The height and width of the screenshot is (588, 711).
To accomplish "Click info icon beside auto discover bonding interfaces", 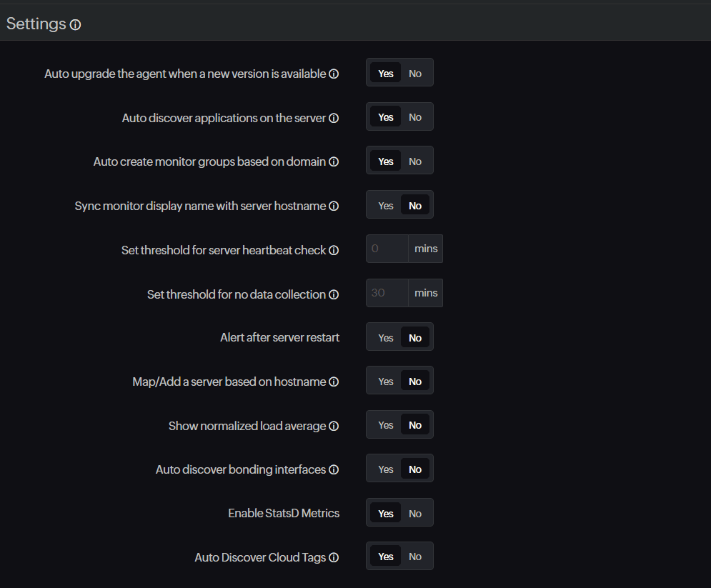I will tap(334, 469).
